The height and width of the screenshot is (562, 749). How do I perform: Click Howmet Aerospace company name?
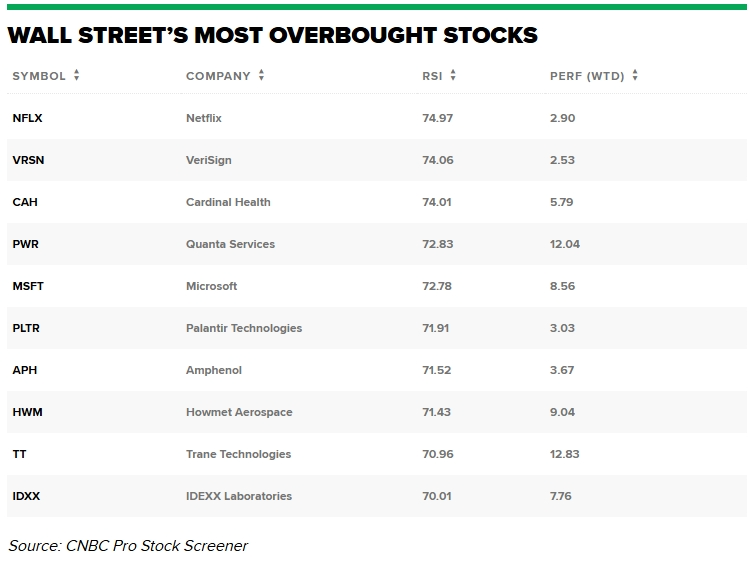pyautogui.click(x=239, y=412)
